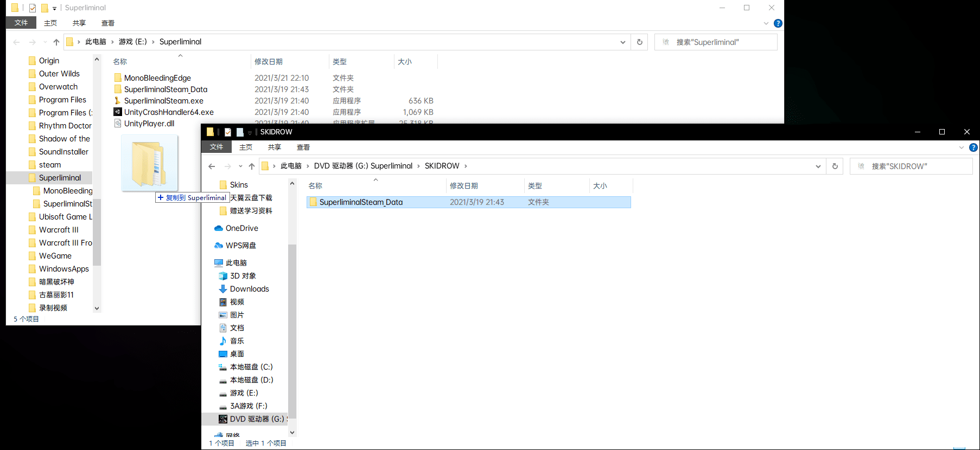Open the 视频 library
The width and height of the screenshot is (980, 450).
coord(231,302)
